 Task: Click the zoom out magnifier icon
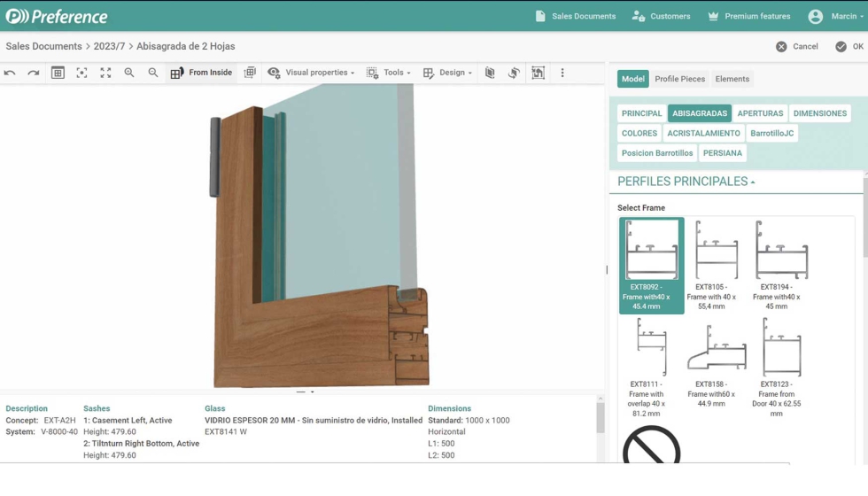(152, 73)
